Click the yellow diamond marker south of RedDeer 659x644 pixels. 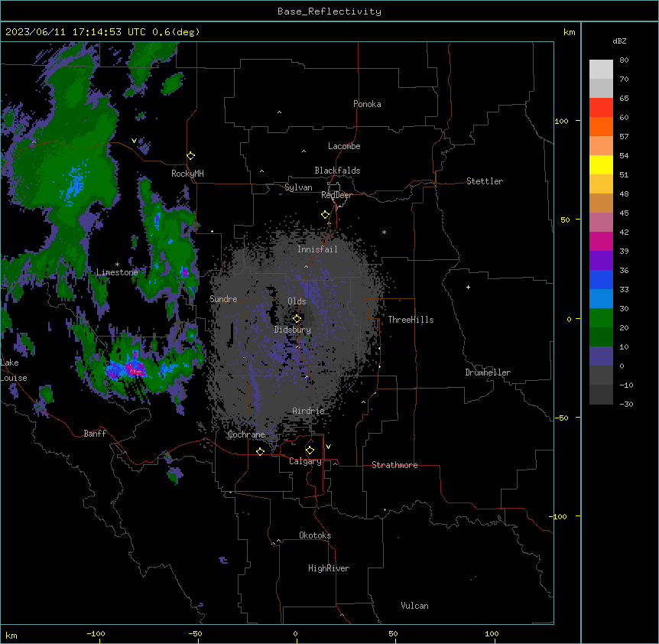coord(326,215)
